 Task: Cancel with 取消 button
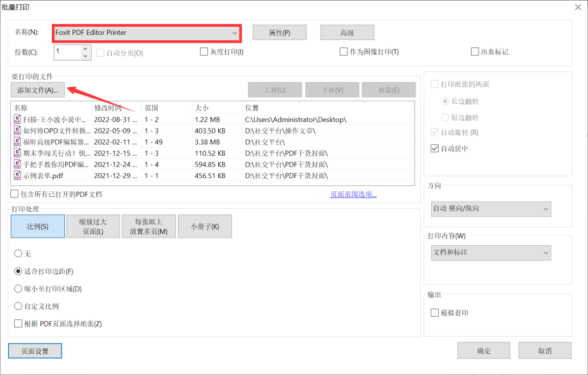click(545, 350)
